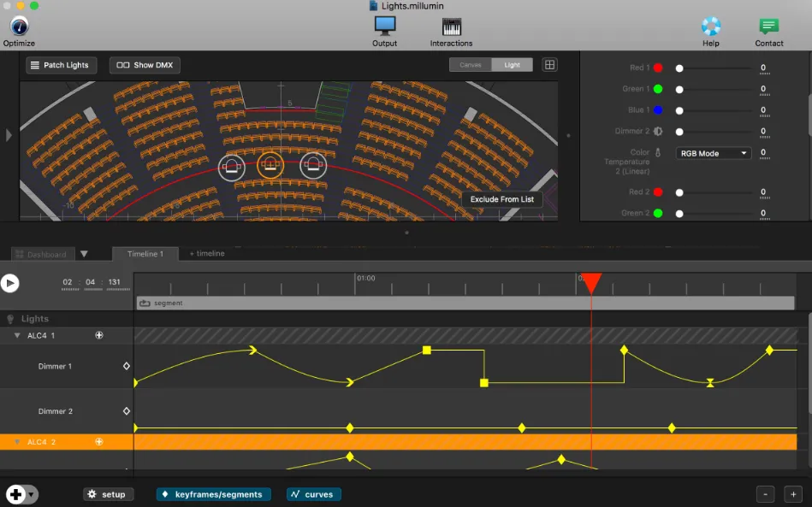Click the red playhead marker
Image resolution: width=812 pixels, height=507 pixels.
point(591,284)
